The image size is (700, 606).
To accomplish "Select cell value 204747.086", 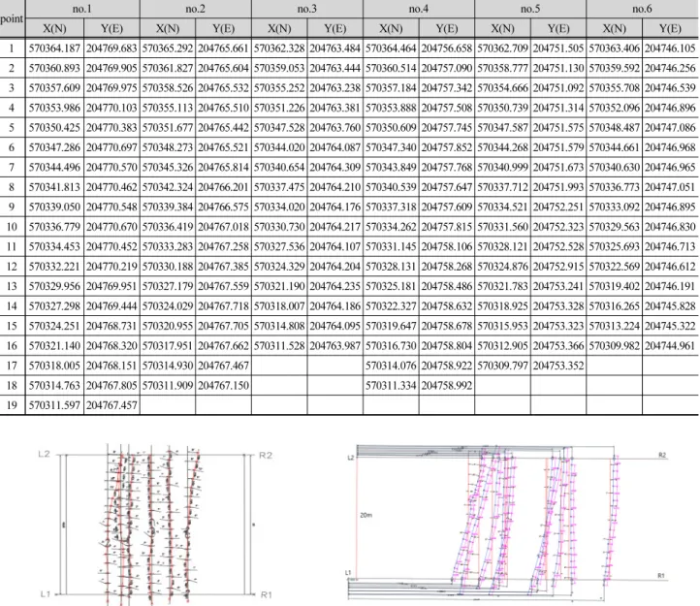I will (670, 128).
